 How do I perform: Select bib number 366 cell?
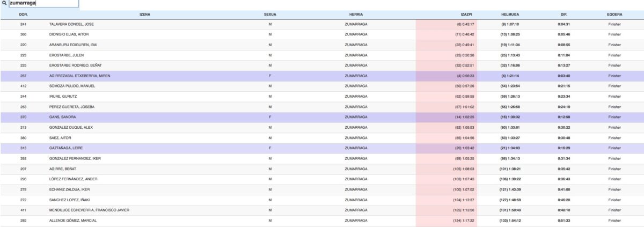click(23, 34)
